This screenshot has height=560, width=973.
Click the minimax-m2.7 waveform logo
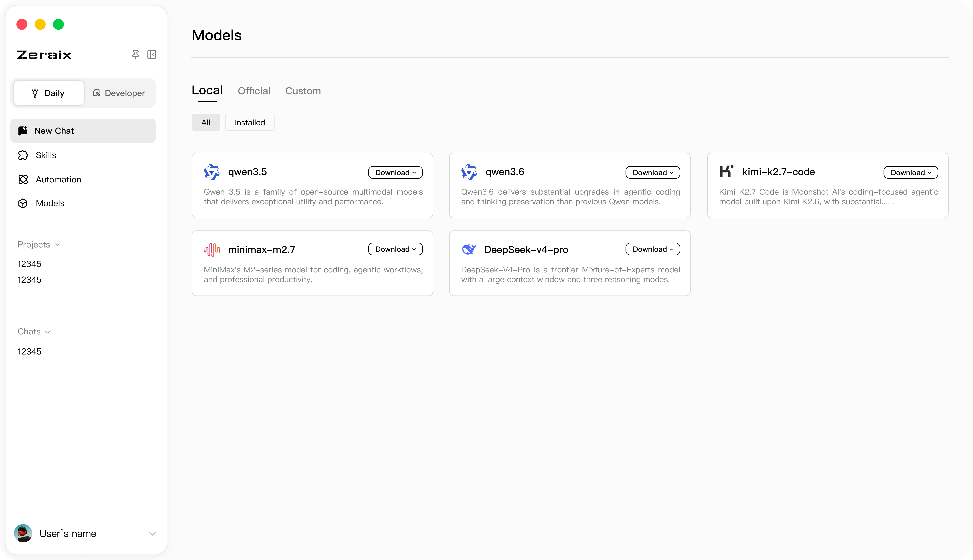click(212, 250)
